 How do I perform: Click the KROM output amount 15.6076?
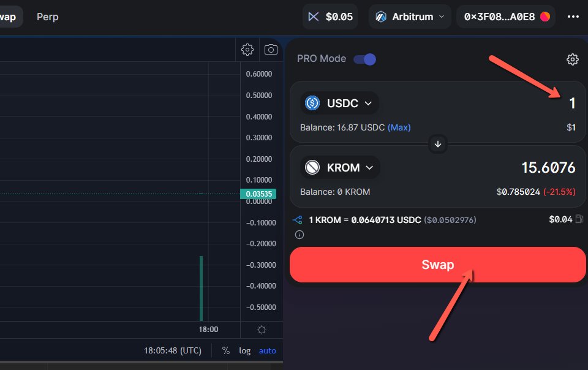coord(548,168)
